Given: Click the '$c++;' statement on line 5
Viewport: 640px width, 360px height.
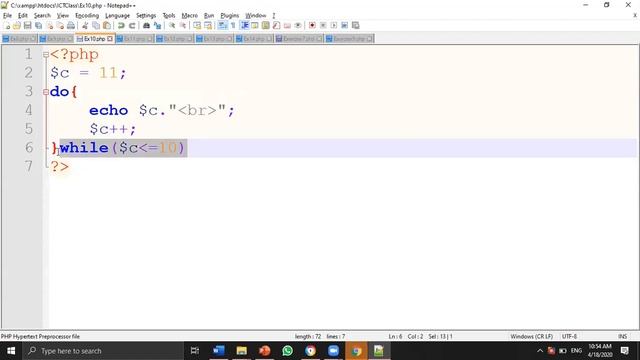Looking at the screenshot, I should [x=113, y=129].
